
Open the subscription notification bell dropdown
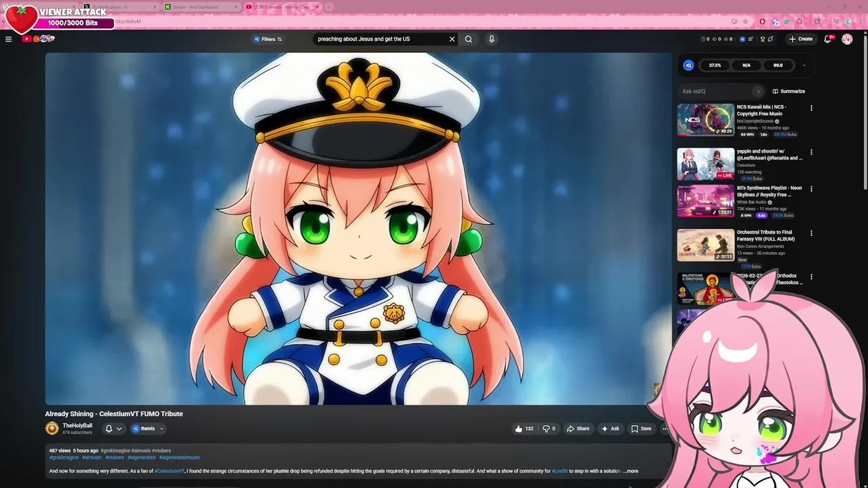click(113, 428)
